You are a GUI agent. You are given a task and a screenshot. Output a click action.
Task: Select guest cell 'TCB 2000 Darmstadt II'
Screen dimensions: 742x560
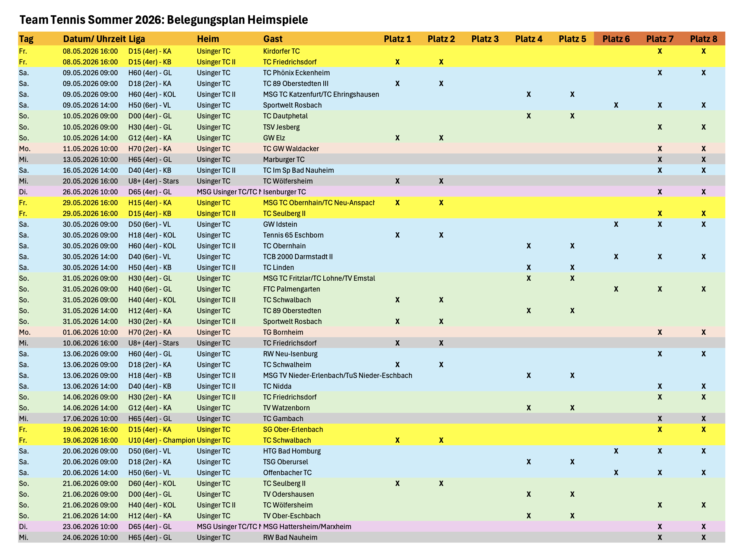coord(298,257)
